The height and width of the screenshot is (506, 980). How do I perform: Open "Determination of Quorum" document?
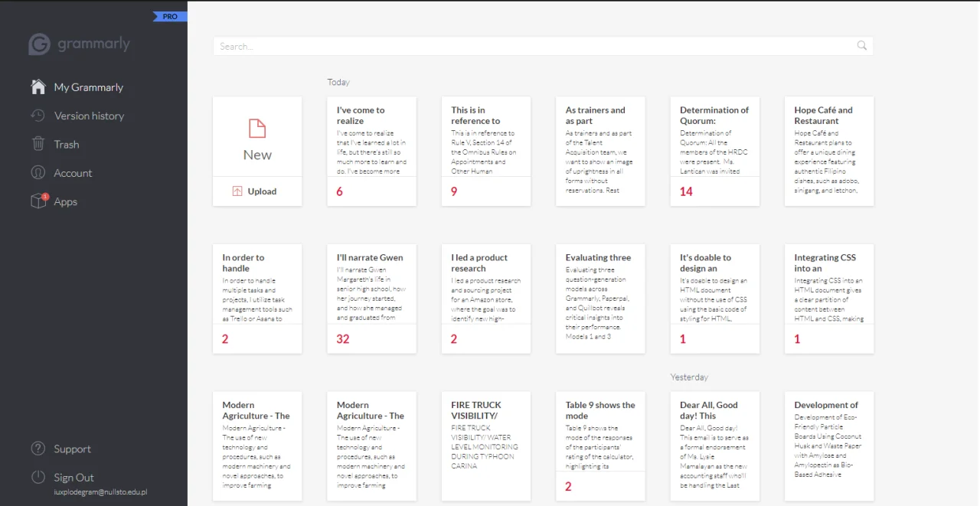714,151
